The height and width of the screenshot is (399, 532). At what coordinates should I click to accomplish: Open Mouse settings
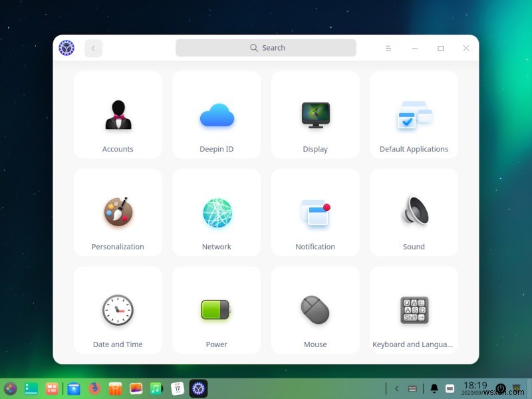(315, 309)
